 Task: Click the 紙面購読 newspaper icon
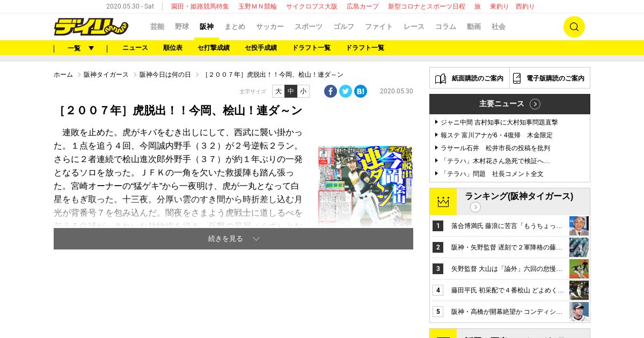coord(441,78)
